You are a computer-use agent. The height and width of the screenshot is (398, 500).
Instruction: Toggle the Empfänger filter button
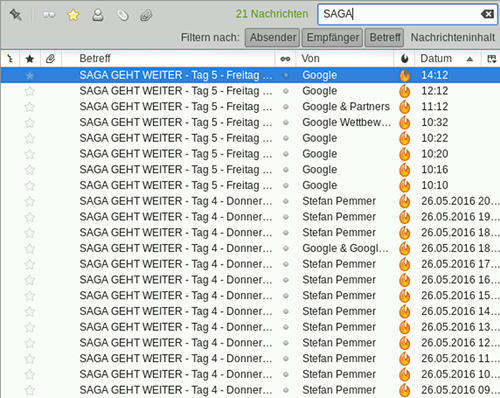(x=332, y=37)
